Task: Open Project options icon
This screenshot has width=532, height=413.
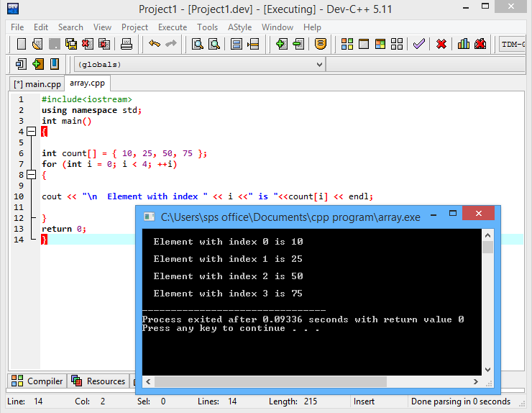Action: pyautogui.click(x=321, y=44)
